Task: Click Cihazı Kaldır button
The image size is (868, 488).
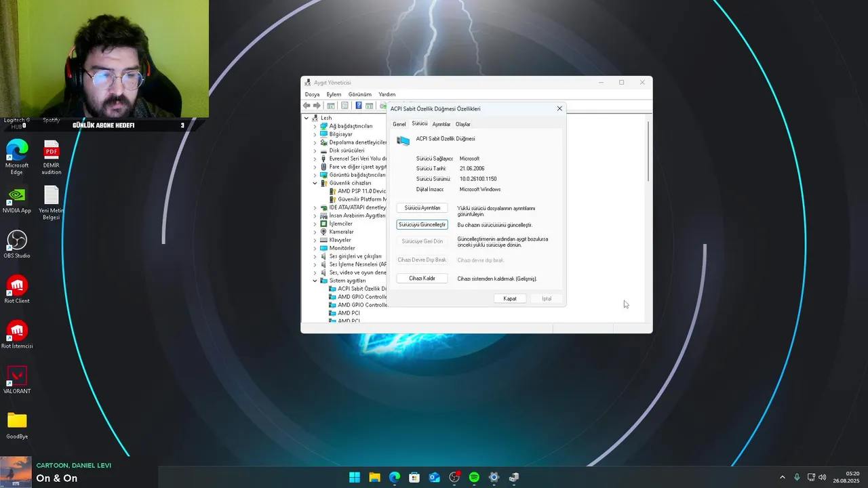Action: 422,279
